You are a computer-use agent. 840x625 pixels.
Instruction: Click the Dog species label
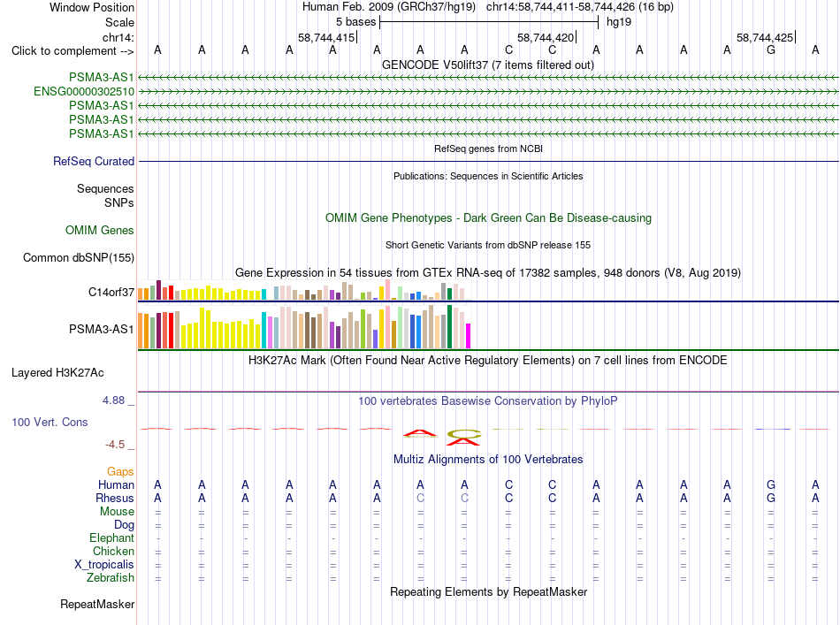point(124,525)
